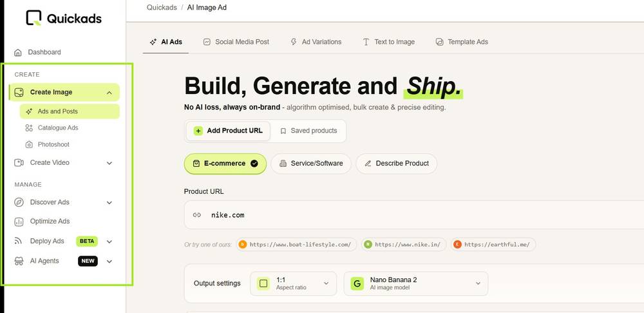The width and height of the screenshot is (644, 313).
Task: Click the Deploy Ads broadcast icon
Action: point(18,241)
